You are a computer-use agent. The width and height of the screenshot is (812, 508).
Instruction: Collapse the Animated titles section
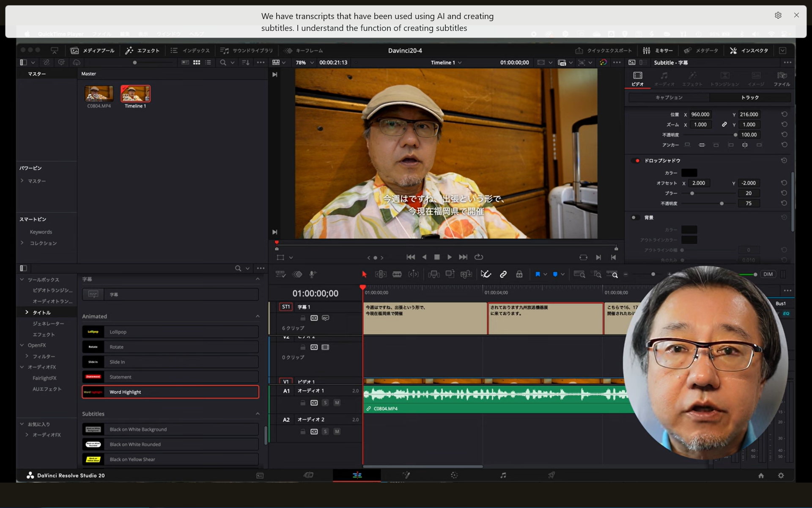(258, 316)
